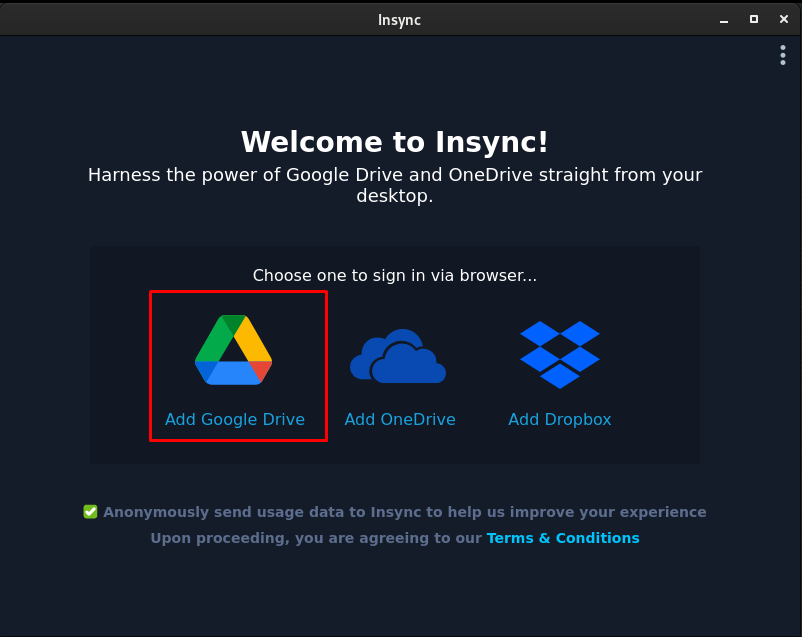Close the Insync window
Screen dimensions: 802x637
tap(784, 19)
